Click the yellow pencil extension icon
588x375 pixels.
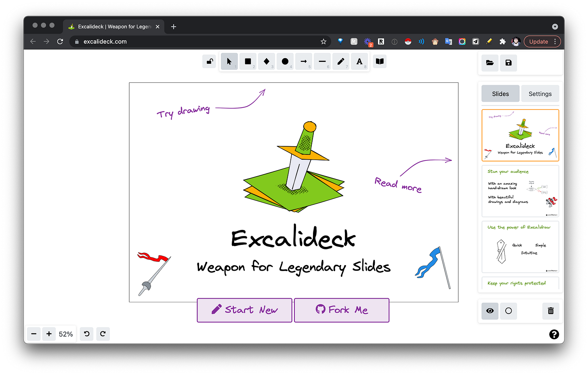[489, 41]
